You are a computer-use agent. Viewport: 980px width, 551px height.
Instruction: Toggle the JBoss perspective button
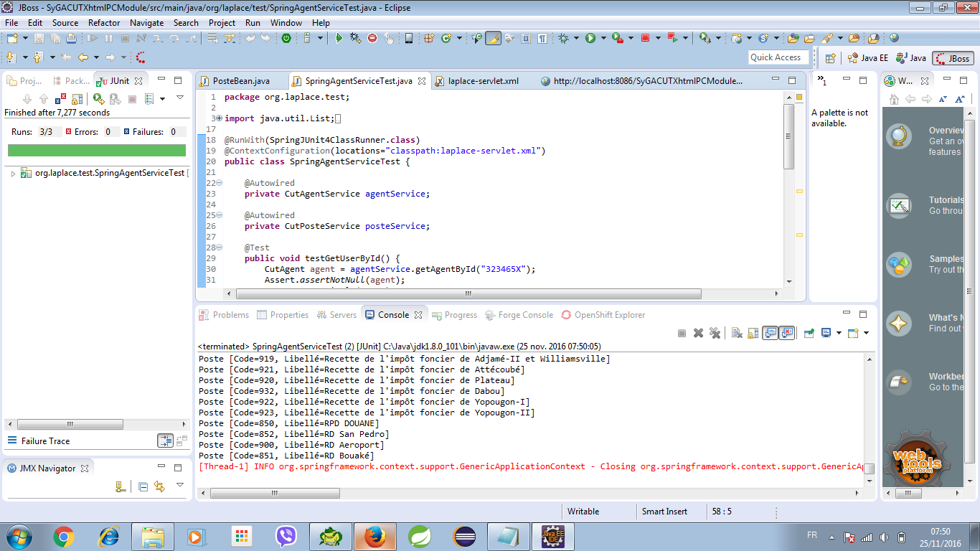[x=953, y=58]
